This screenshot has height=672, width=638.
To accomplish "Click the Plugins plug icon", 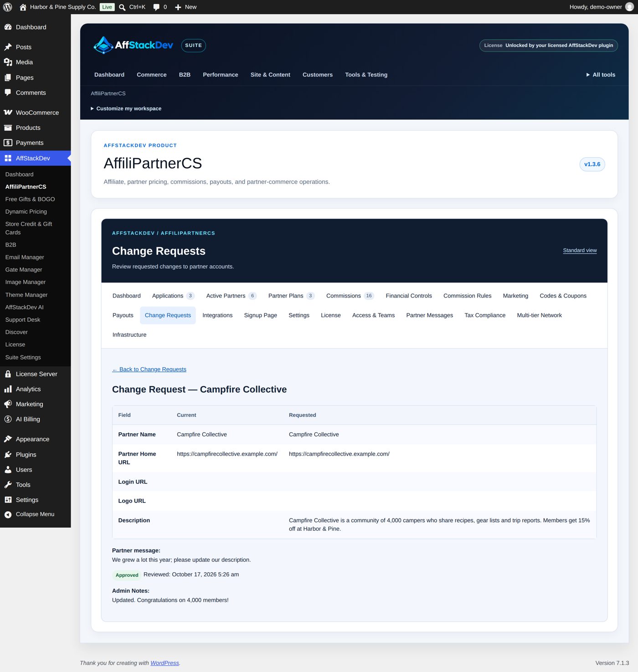I will point(8,455).
